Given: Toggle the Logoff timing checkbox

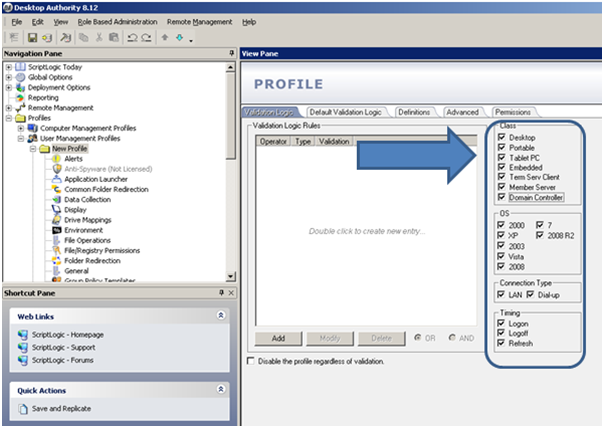Looking at the screenshot, I should point(501,333).
